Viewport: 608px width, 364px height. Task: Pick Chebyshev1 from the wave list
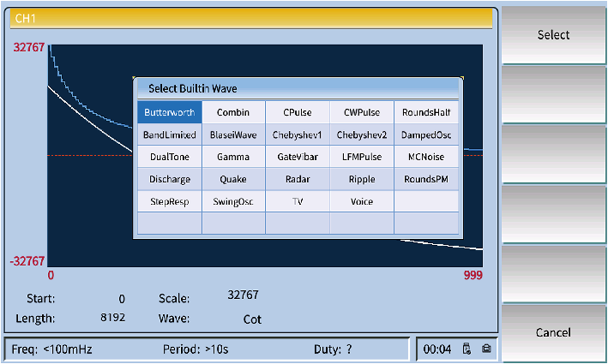click(x=297, y=134)
